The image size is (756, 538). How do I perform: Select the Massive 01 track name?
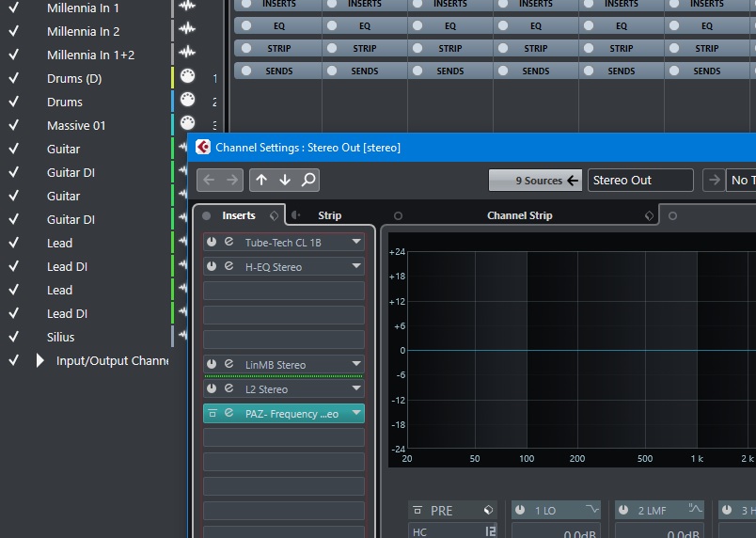(76, 125)
